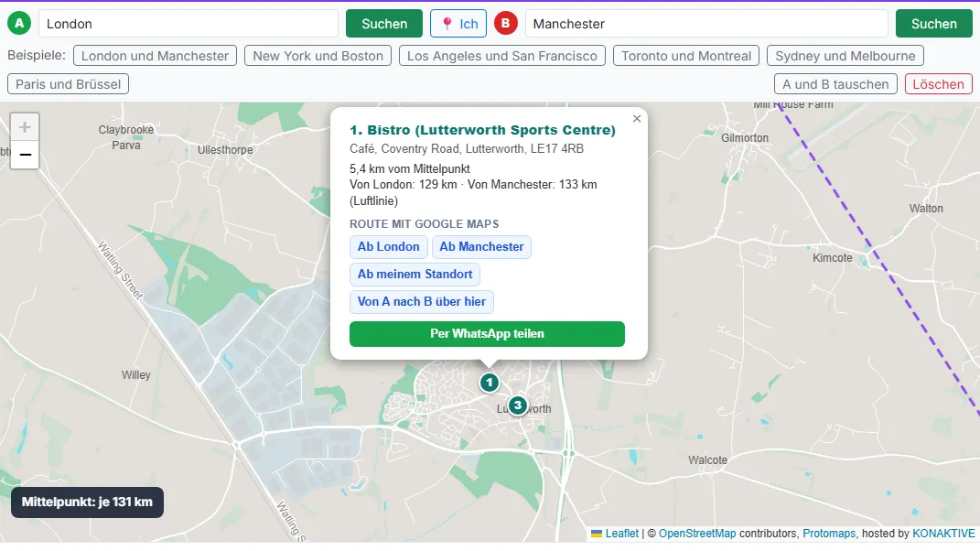Choose the New York und Boston example
Screen dimensions: 980x551
click(318, 56)
